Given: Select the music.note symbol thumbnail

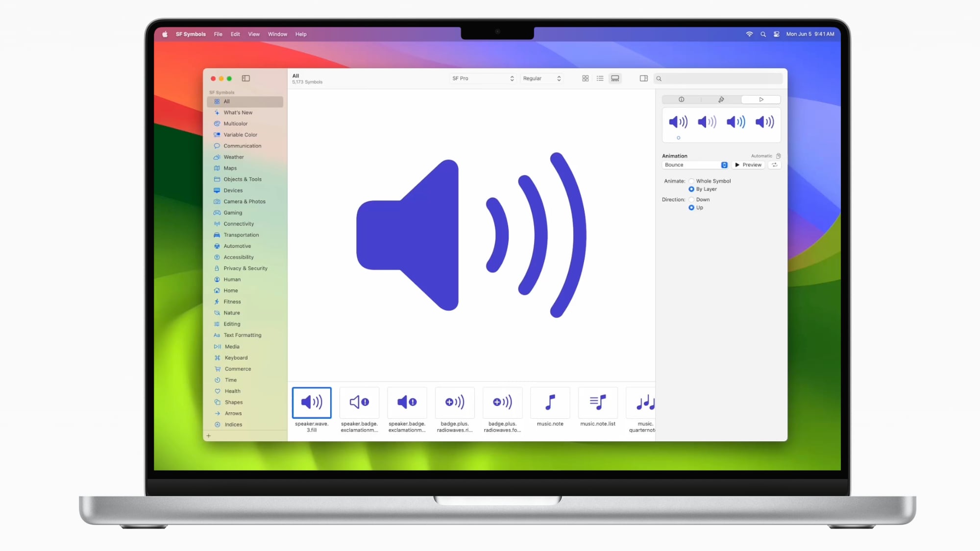Looking at the screenshot, I should click(x=550, y=402).
